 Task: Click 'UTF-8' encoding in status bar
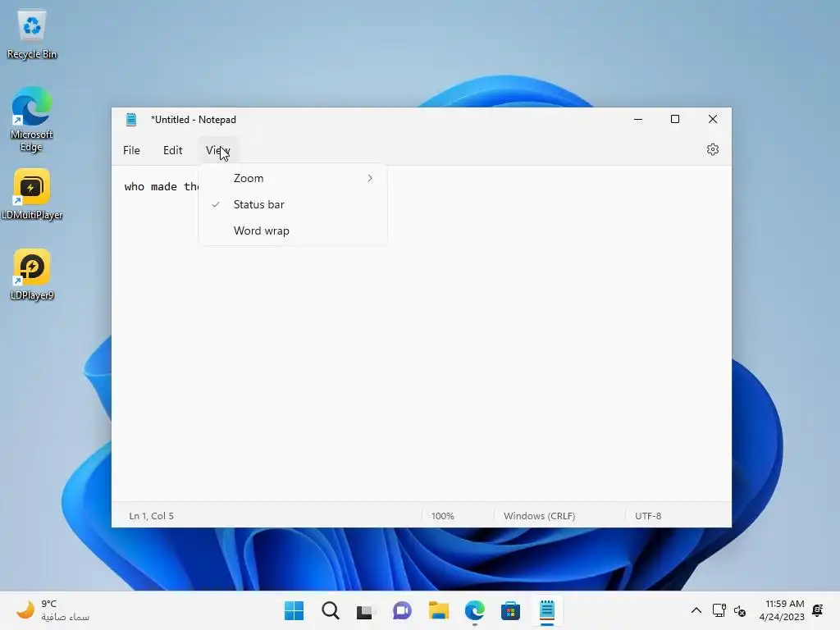click(648, 516)
